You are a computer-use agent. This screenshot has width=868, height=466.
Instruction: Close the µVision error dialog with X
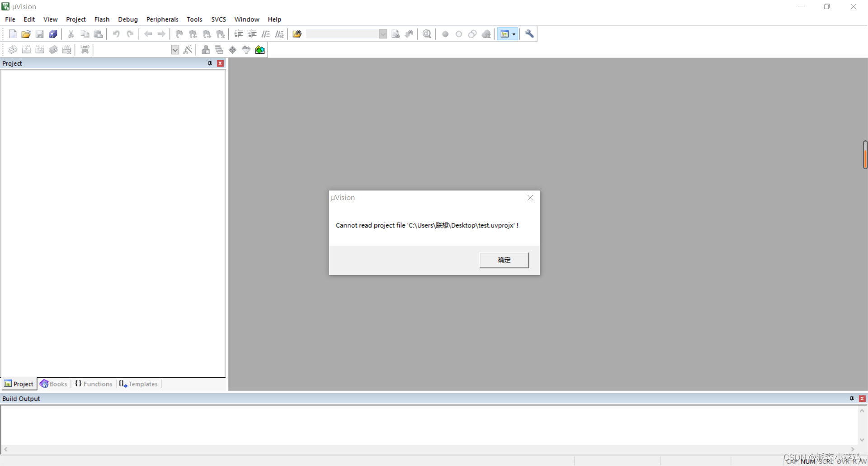(x=530, y=198)
